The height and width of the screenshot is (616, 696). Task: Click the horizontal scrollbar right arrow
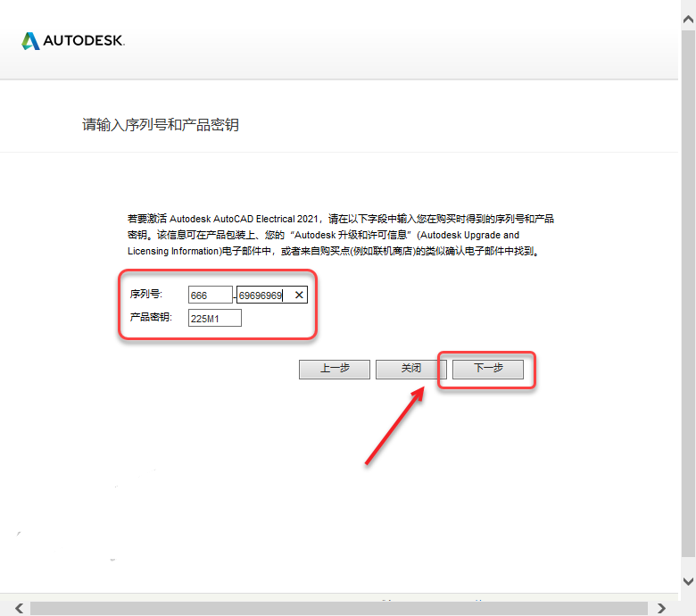[661, 609]
